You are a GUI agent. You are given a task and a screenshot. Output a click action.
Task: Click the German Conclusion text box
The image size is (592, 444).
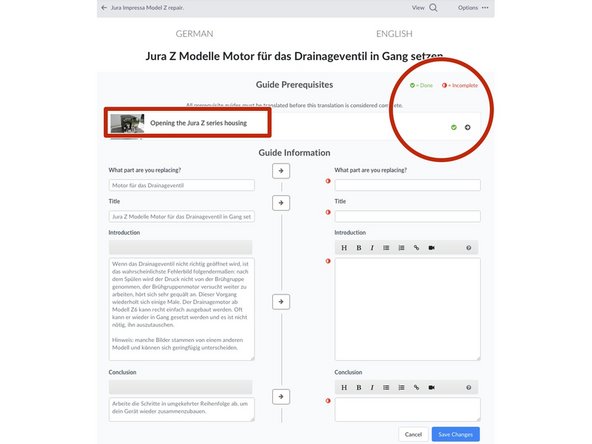(182, 409)
